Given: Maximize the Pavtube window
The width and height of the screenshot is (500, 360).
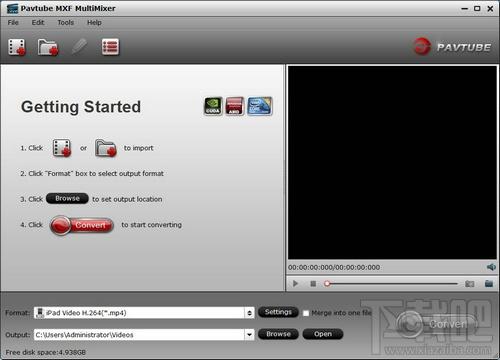Looking at the screenshot, I should coord(477,9).
